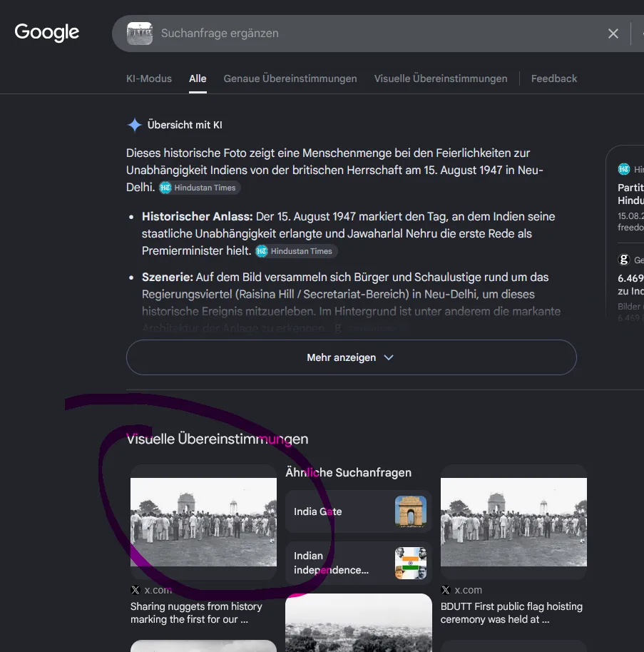This screenshot has width=644, height=652.
Task: Click the Feedback link
Action: [553, 78]
